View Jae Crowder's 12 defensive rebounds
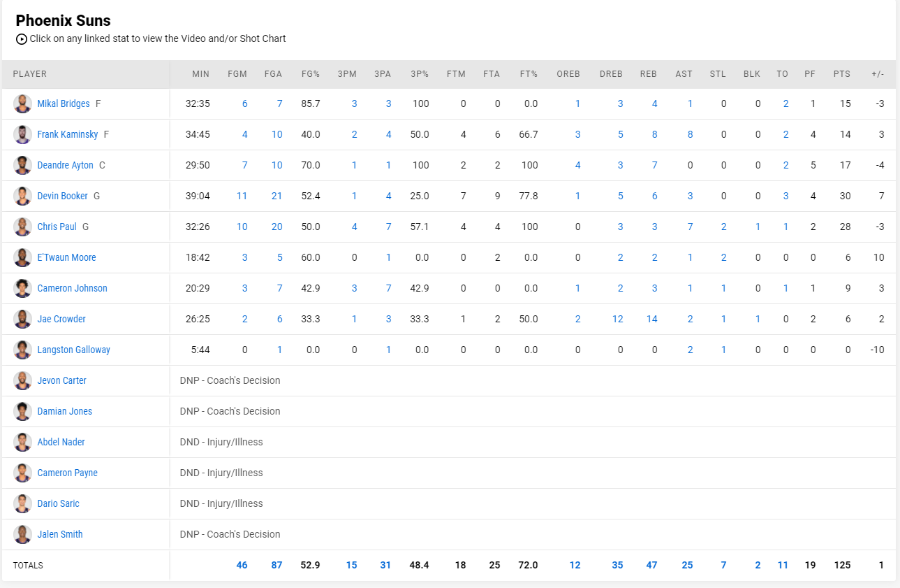The image size is (900, 588). coord(618,319)
